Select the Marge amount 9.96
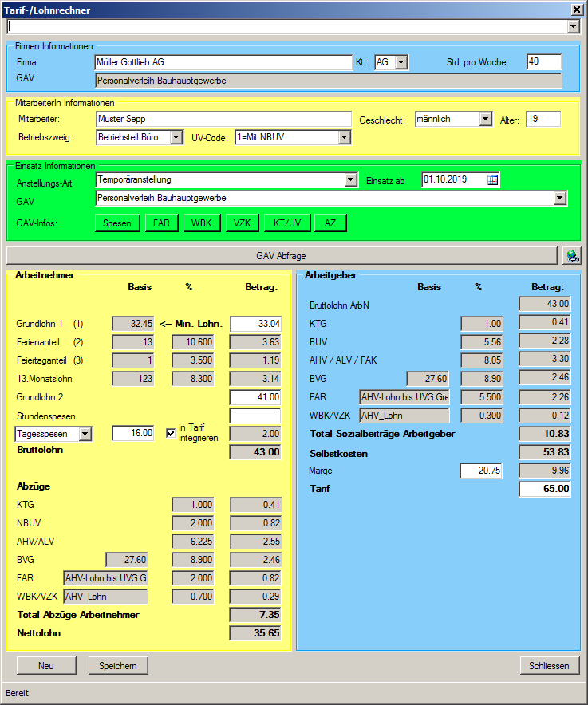 (x=545, y=471)
